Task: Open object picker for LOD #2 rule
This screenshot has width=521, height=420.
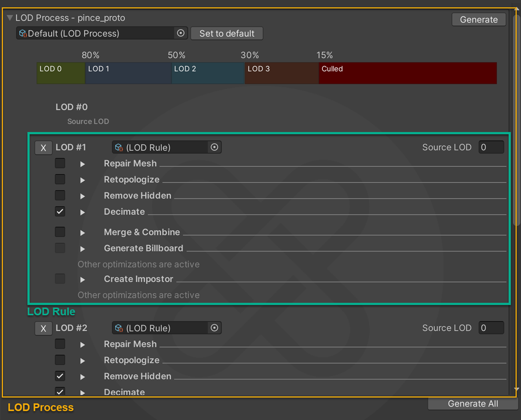Action: [x=214, y=328]
